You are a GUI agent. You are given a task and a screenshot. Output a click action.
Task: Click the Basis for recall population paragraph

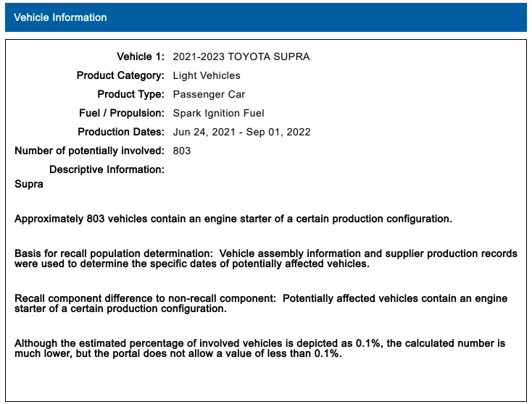tap(266, 258)
